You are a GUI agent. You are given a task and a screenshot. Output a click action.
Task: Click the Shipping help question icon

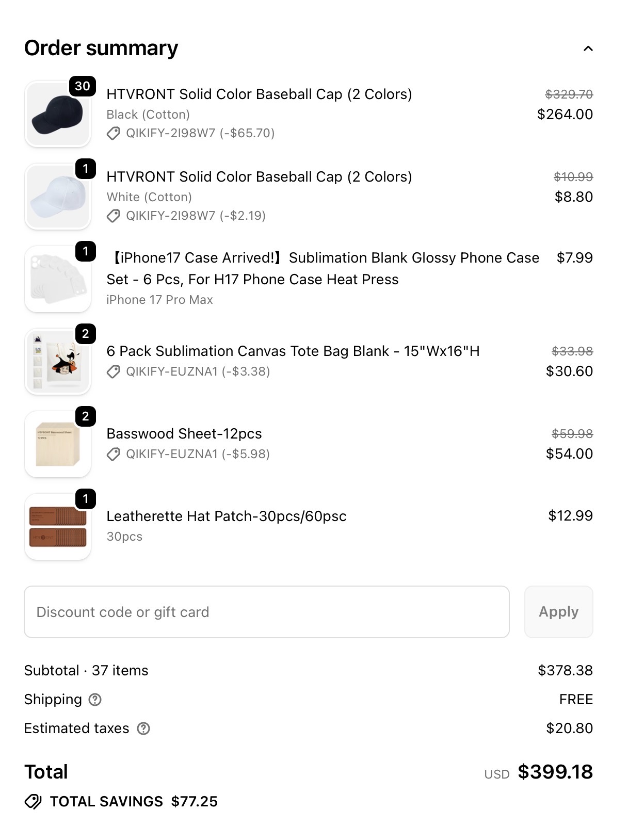(95, 700)
